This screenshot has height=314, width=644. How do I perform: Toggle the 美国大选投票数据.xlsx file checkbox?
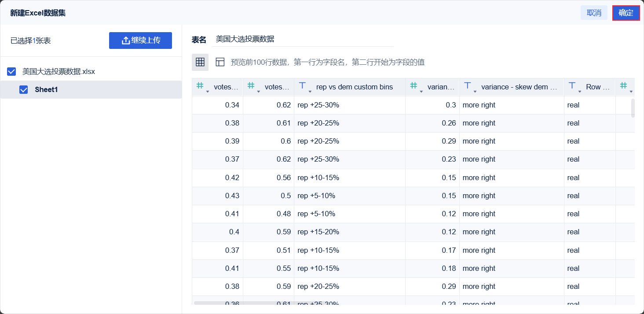[x=12, y=71]
